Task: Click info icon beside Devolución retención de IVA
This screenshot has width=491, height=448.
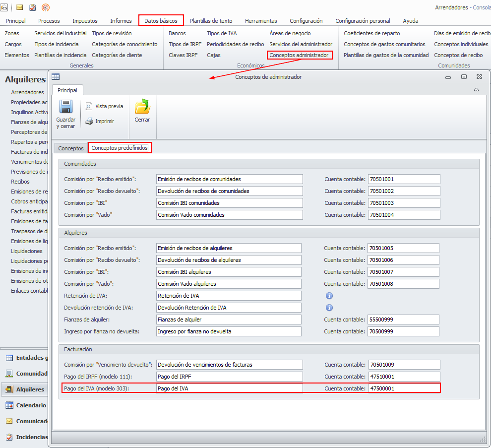Action: [329, 308]
